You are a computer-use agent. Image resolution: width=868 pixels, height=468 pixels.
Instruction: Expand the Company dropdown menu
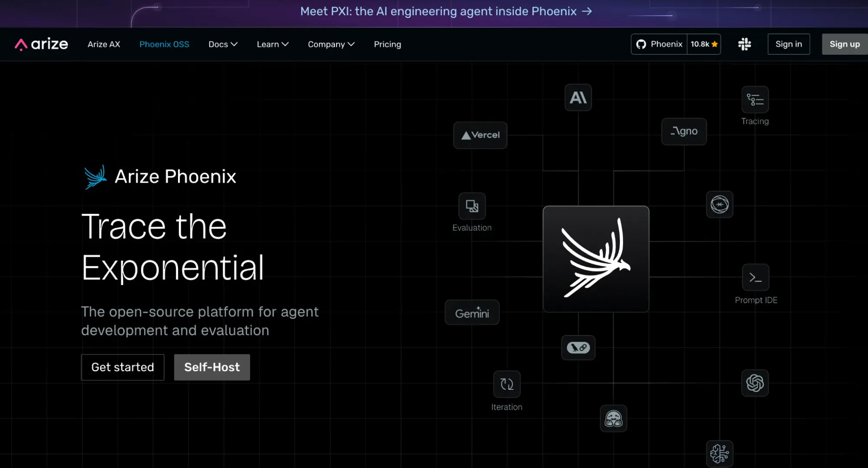tap(331, 44)
